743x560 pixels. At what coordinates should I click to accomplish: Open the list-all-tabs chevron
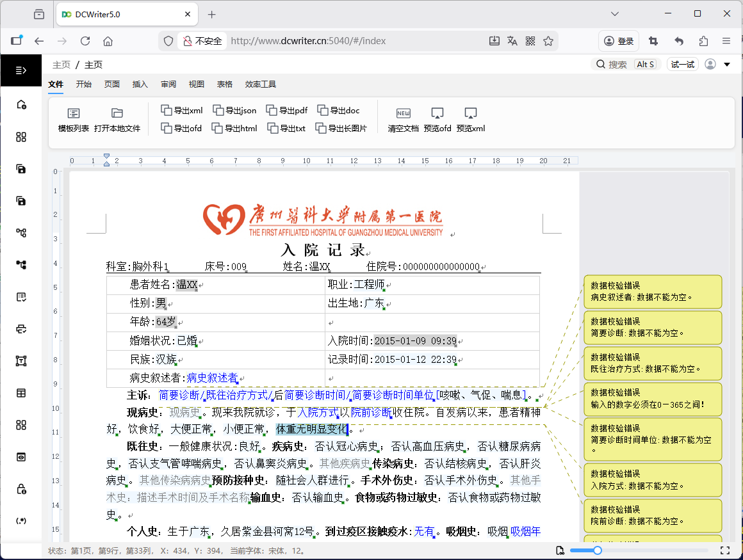pos(614,13)
